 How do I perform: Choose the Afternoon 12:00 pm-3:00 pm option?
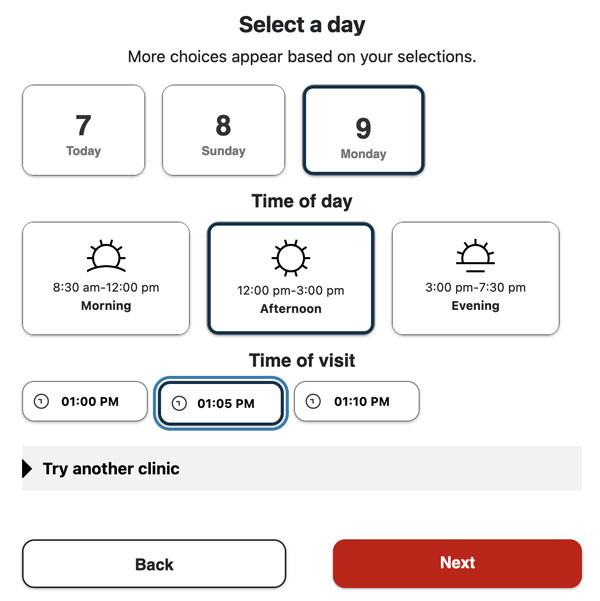pos(291,278)
